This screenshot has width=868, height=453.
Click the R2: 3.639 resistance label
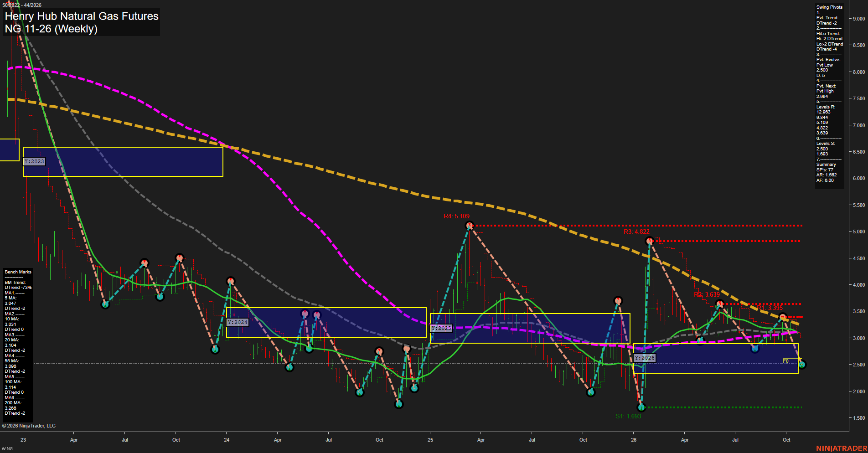coord(707,294)
